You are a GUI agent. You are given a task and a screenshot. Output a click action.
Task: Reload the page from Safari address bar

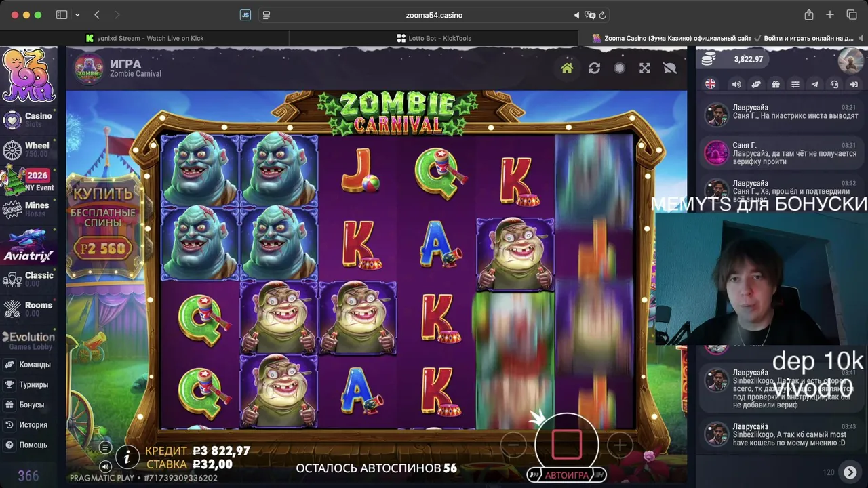click(x=602, y=15)
